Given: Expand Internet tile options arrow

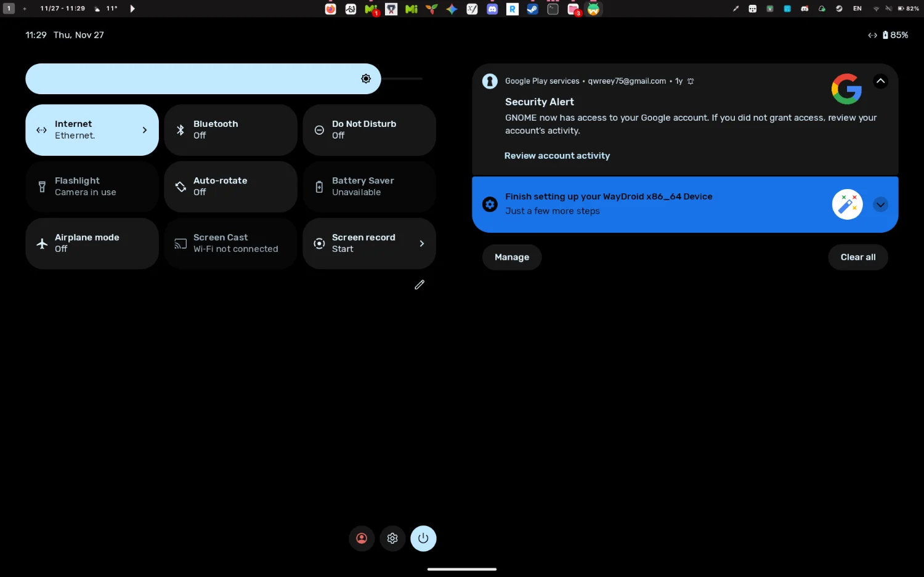Looking at the screenshot, I should pyautogui.click(x=145, y=130).
